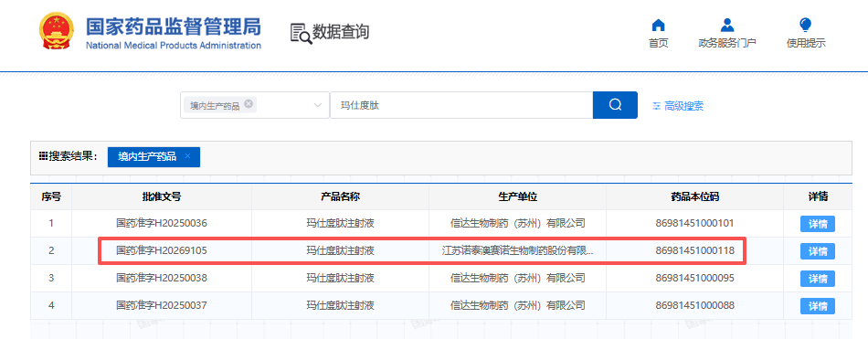Open 详情 for 国药准字H20269105
Image resolution: width=868 pixels, height=339 pixels.
(x=818, y=251)
